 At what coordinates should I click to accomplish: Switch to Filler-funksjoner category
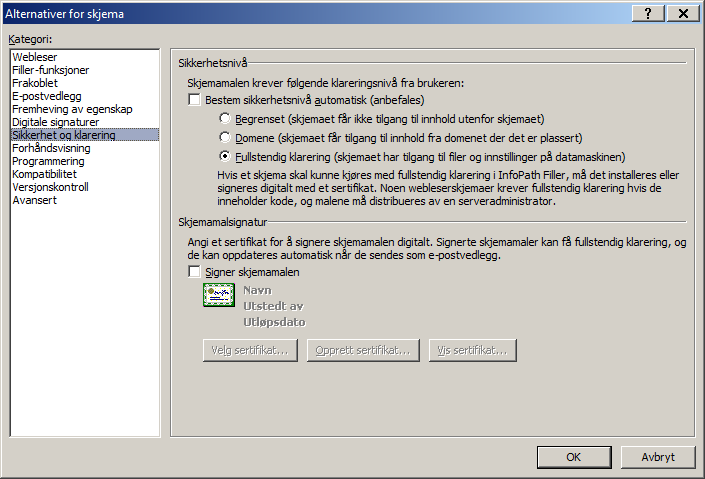[50, 70]
